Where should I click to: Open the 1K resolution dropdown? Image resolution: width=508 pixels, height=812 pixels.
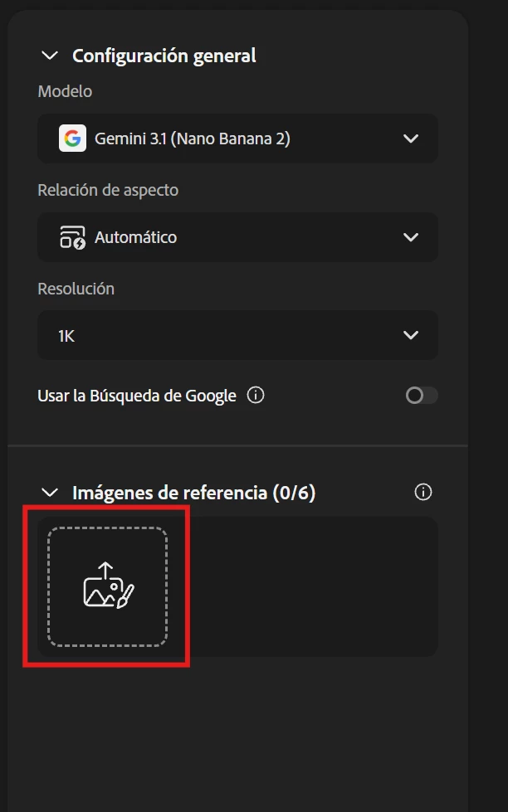click(x=238, y=335)
